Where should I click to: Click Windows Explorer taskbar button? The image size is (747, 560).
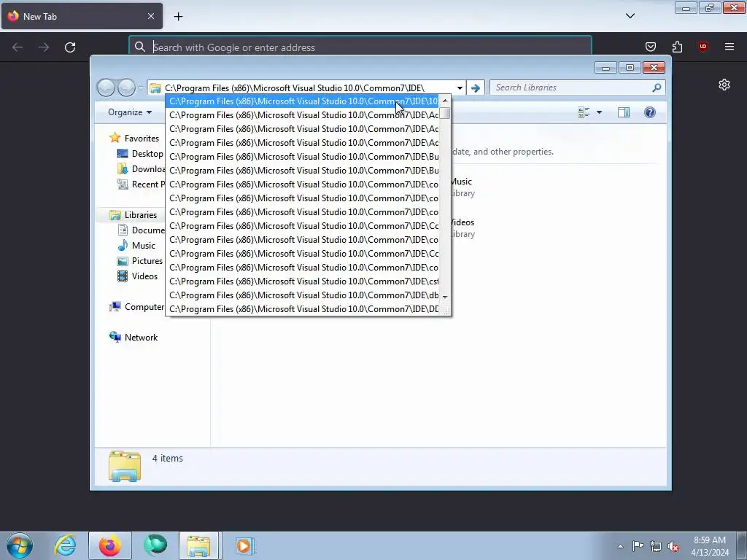199,545
